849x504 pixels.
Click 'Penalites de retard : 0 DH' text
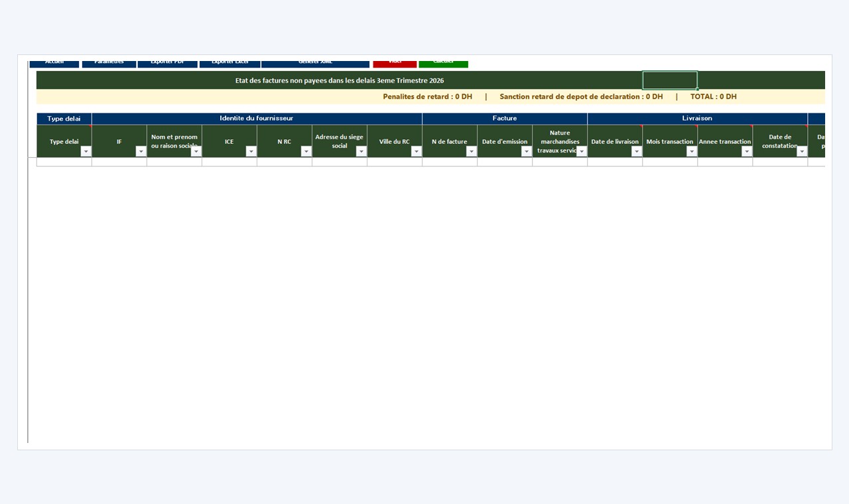coord(428,97)
